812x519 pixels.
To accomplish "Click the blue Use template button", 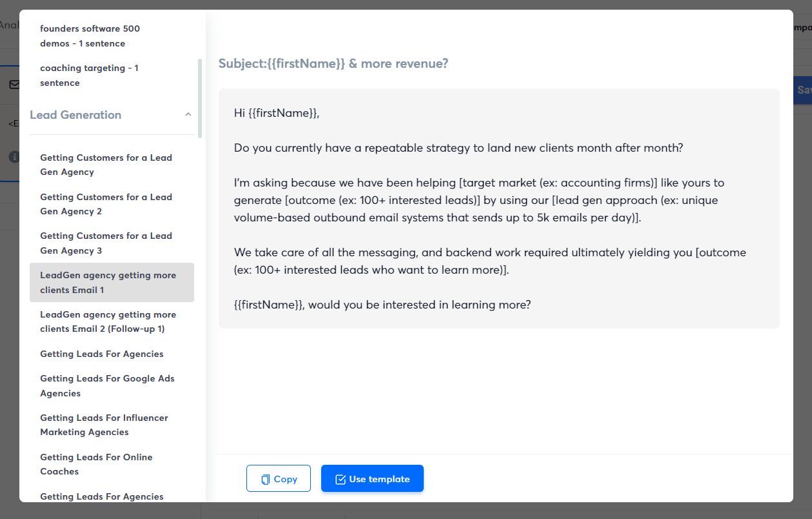I will 372,478.
